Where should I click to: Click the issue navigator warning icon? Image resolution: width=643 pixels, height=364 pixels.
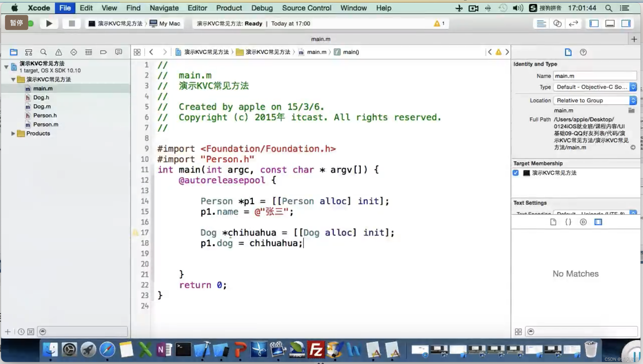click(58, 52)
